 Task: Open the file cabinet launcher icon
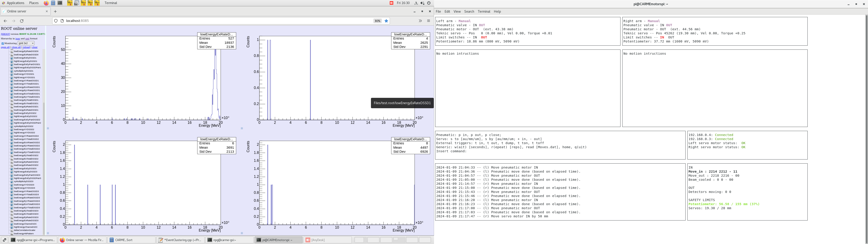(x=53, y=3)
